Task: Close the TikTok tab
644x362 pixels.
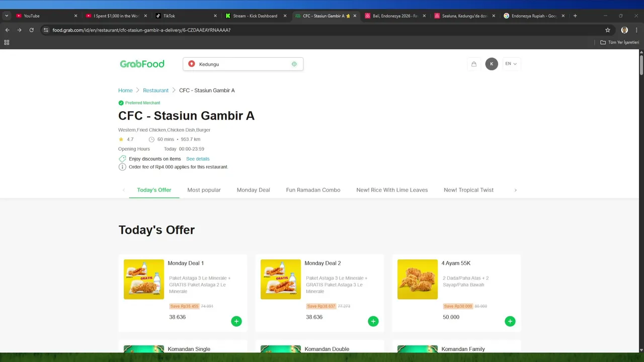Action: tap(215, 16)
